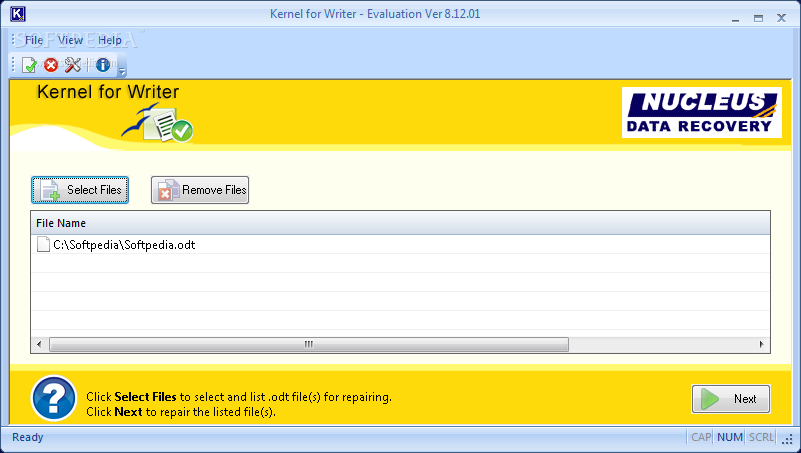Click the horizontal scrollbar thumb

309,345
